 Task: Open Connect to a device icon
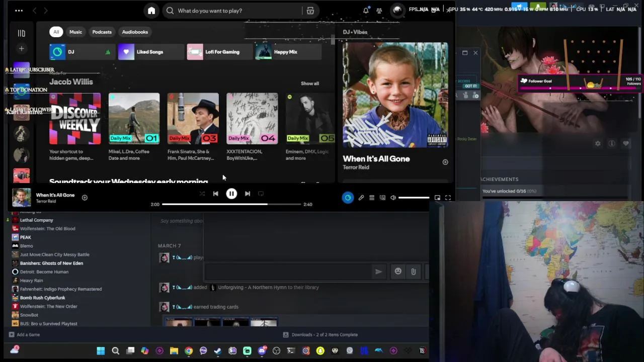coord(382,198)
